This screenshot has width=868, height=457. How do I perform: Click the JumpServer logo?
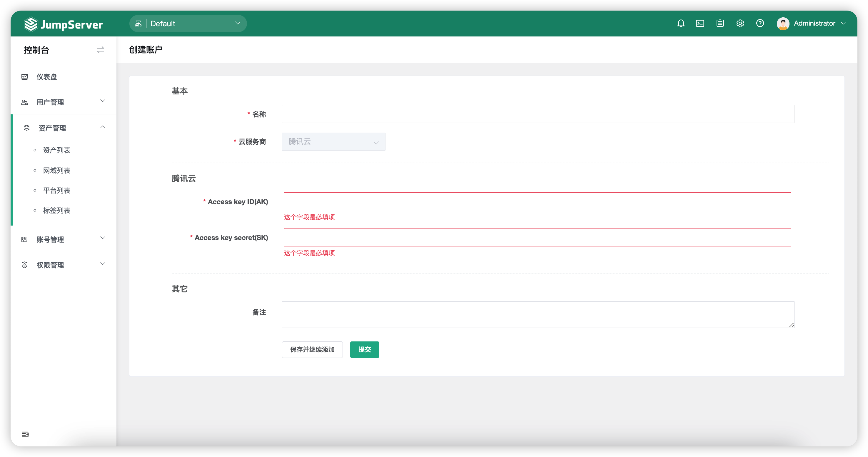[63, 24]
